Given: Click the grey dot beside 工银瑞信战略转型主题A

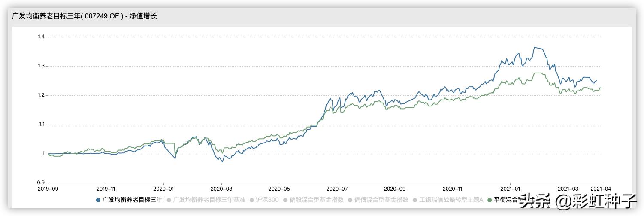Looking at the screenshot, I should pyautogui.click(x=414, y=200).
